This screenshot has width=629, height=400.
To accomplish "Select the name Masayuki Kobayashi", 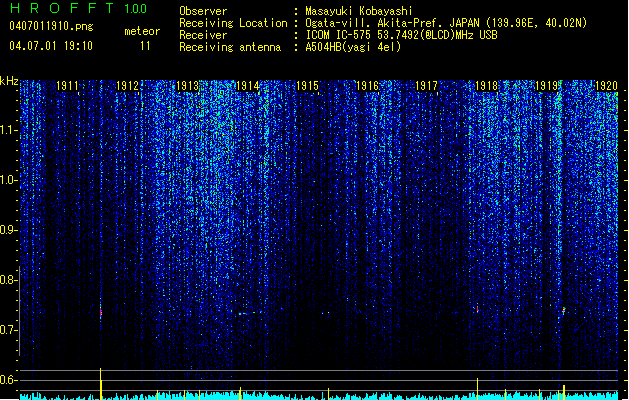I will click(x=359, y=11).
